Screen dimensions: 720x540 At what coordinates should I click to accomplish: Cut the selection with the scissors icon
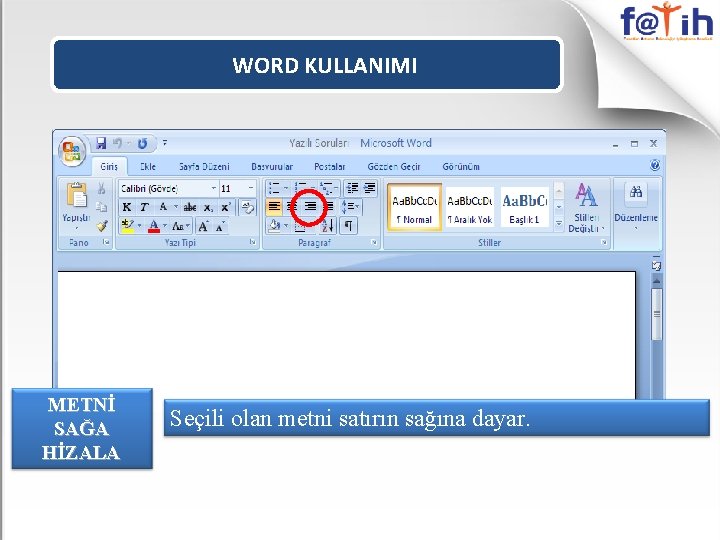[x=101, y=188]
